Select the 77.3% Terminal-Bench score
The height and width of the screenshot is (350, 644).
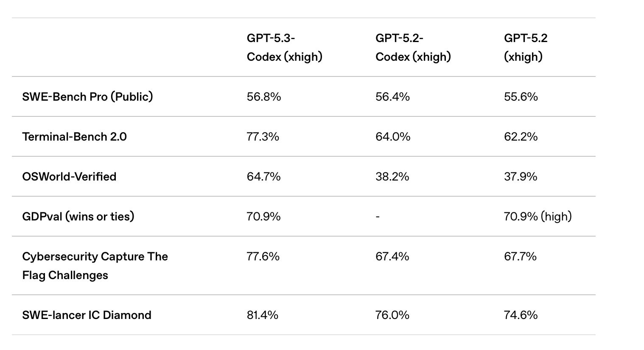[263, 137]
